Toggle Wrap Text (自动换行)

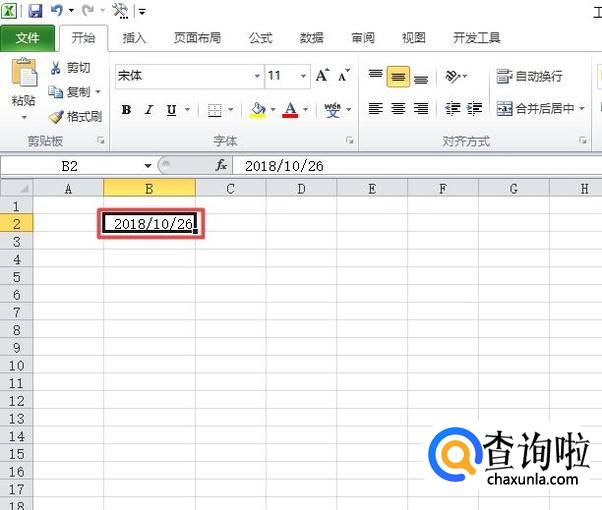(529, 76)
